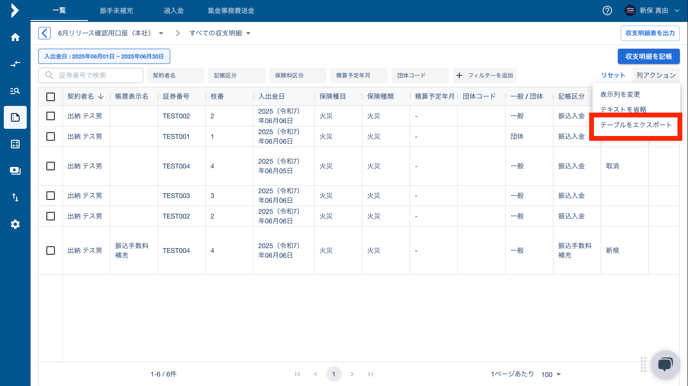Click the 入出金日 column header
688x386 pixels.
(x=271, y=96)
